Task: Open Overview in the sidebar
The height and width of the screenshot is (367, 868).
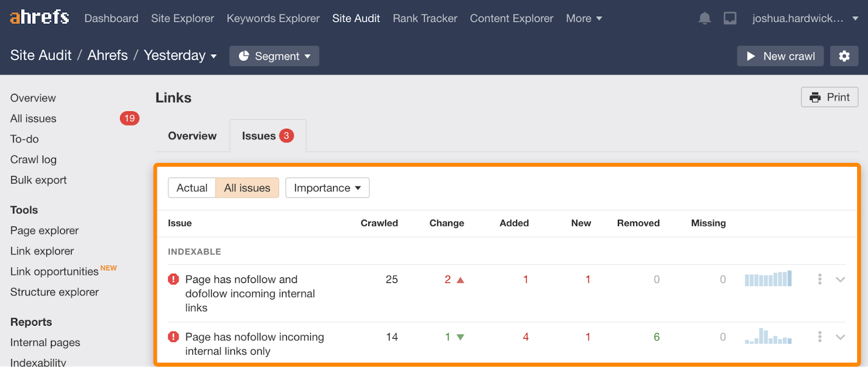Action: coord(33,98)
